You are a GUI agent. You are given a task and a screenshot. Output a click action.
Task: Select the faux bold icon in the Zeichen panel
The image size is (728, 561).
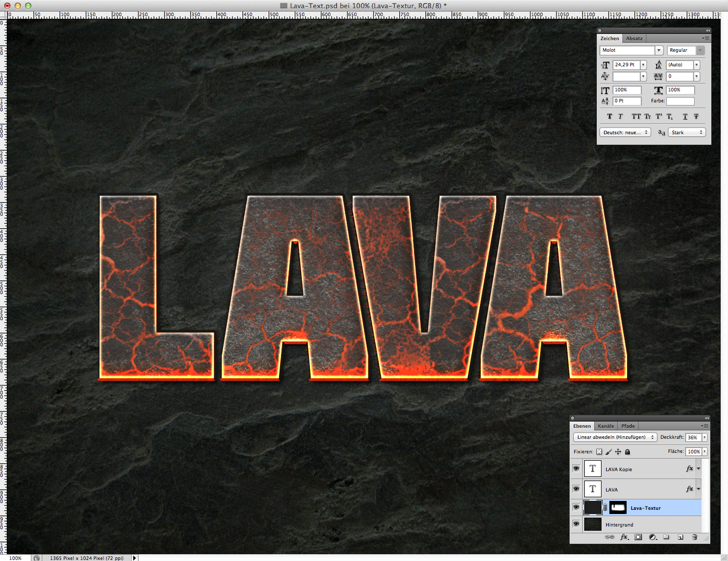click(x=609, y=116)
